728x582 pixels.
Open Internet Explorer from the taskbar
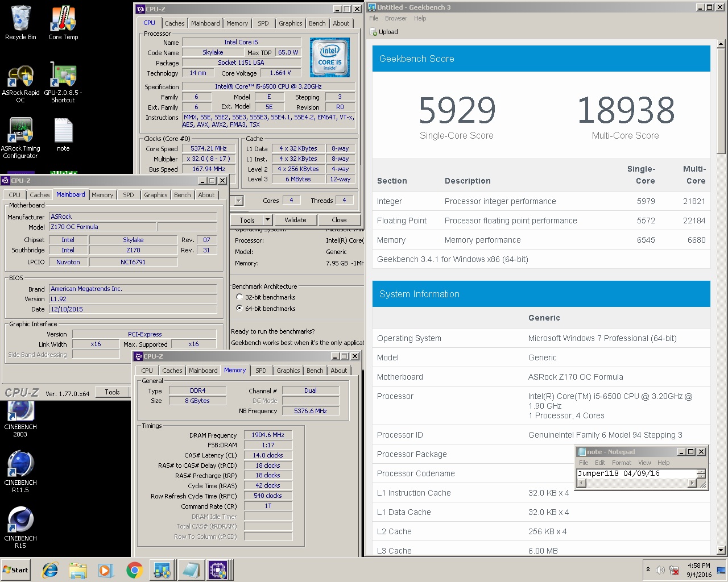tap(50, 570)
